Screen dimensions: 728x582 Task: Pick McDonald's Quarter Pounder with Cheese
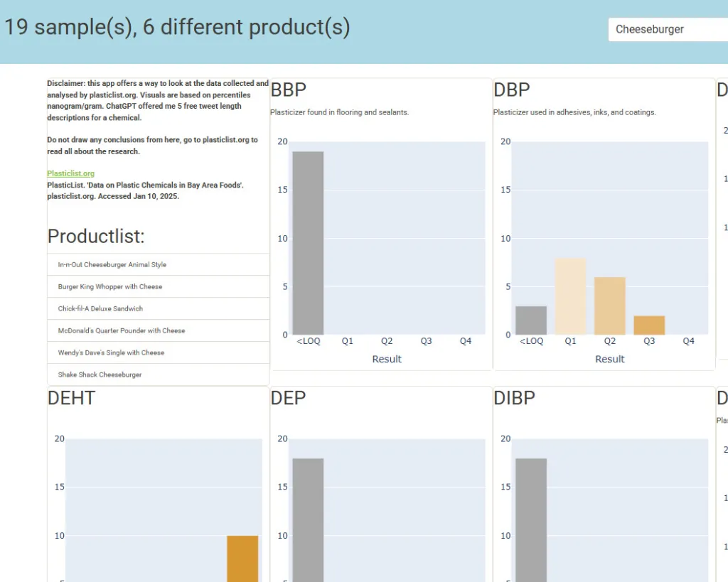click(122, 330)
